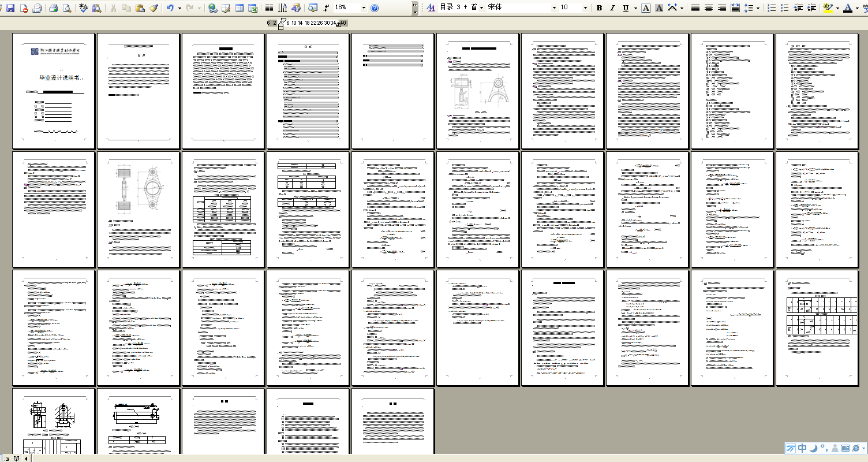Open toolbar options overflow arrow
This screenshot has height=462, width=868.
pos(416,8)
